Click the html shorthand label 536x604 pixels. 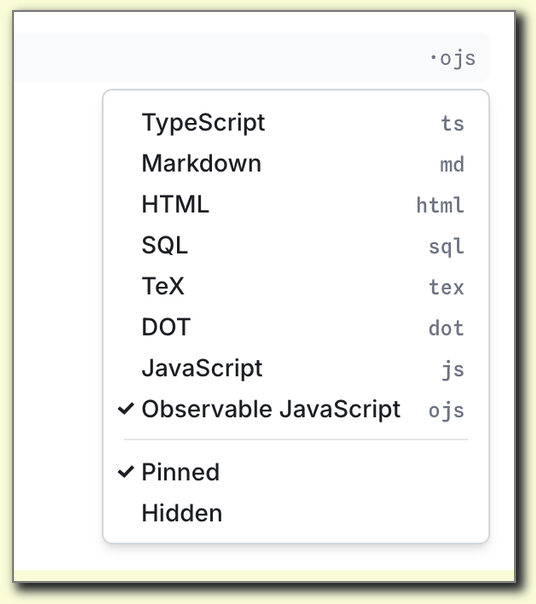(440, 205)
